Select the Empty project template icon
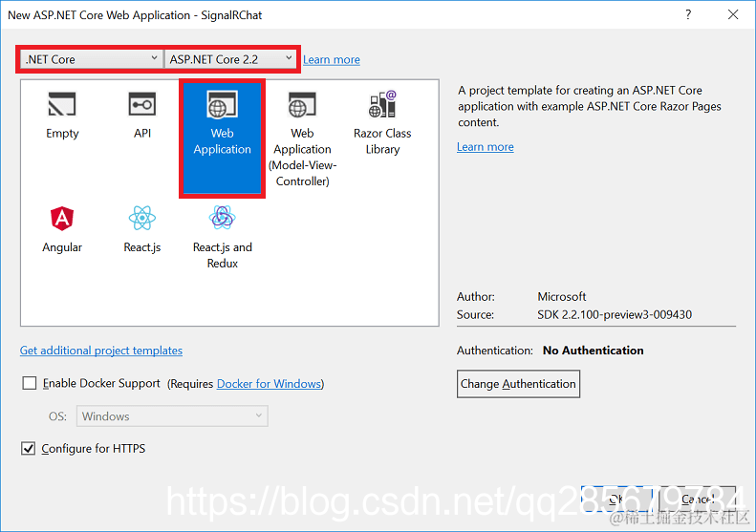756x532 pixels. 62,104
